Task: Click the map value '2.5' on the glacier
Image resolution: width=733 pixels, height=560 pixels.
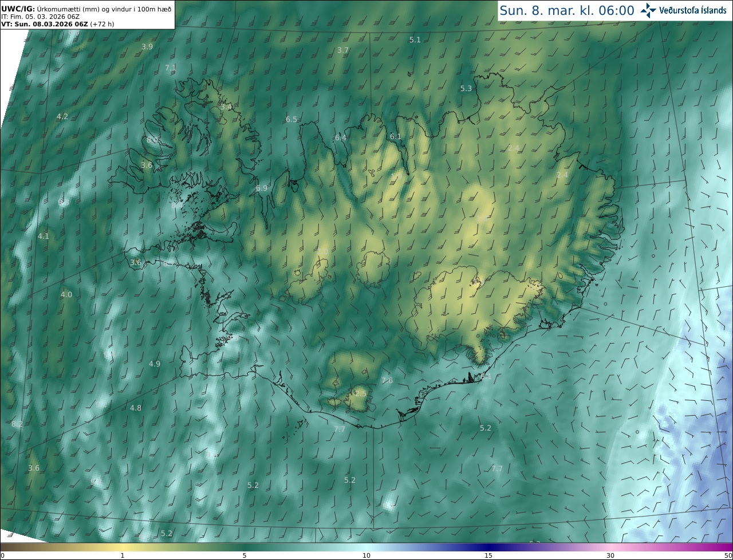Action: [x=361, y=393]
